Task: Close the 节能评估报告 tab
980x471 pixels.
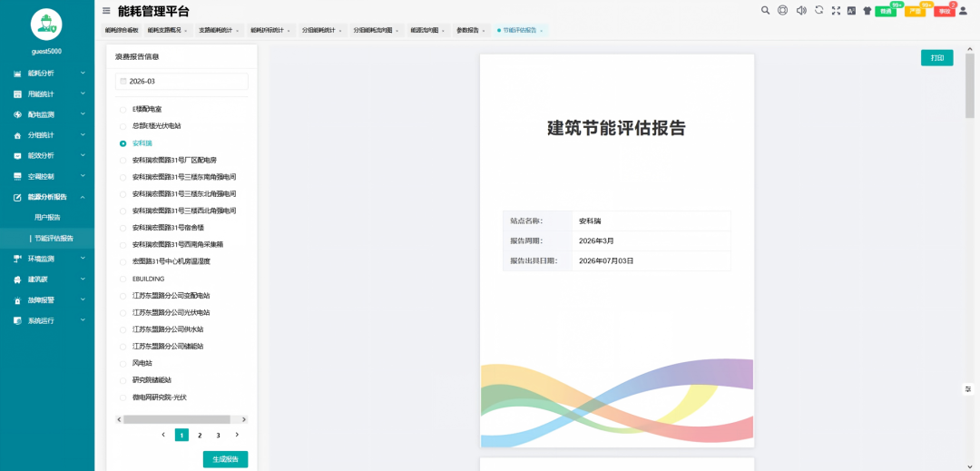Action: [541, 31]
